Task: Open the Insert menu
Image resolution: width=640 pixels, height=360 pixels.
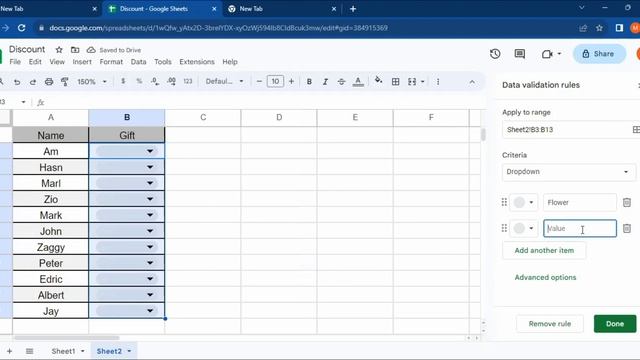Action: [x=82, y=62]
